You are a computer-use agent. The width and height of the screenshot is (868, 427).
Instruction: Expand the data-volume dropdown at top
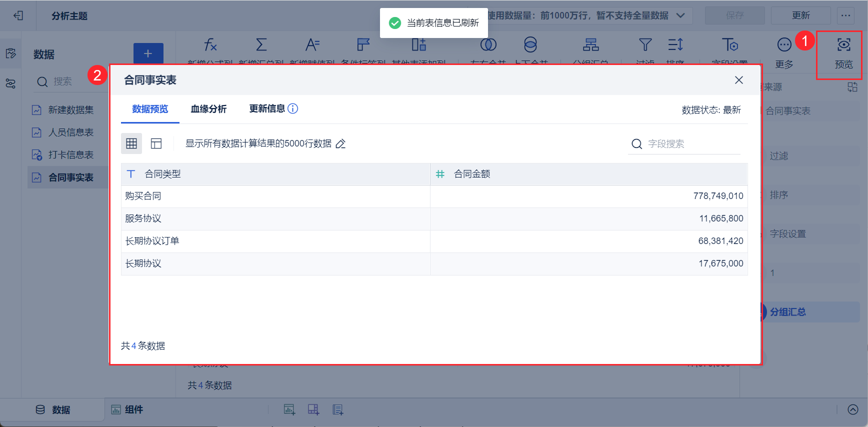click(x=680, y=15)
